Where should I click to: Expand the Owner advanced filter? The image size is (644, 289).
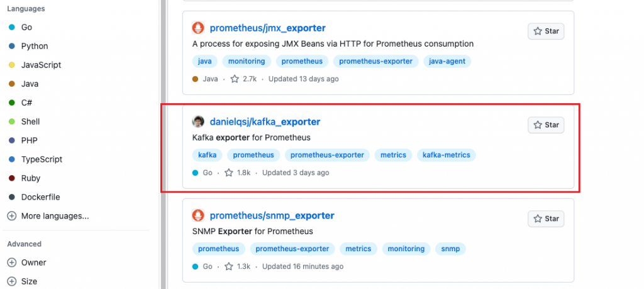point(27,263)
